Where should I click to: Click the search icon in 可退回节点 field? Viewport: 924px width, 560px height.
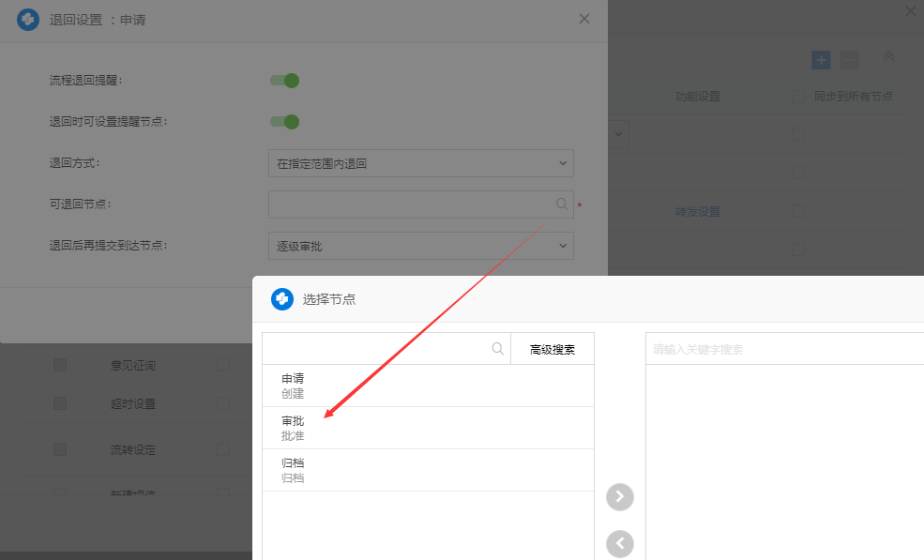tap(562, 204)
